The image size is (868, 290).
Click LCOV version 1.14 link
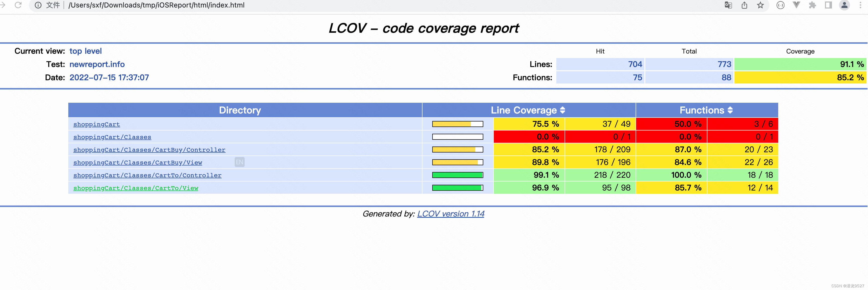[451, 213]
